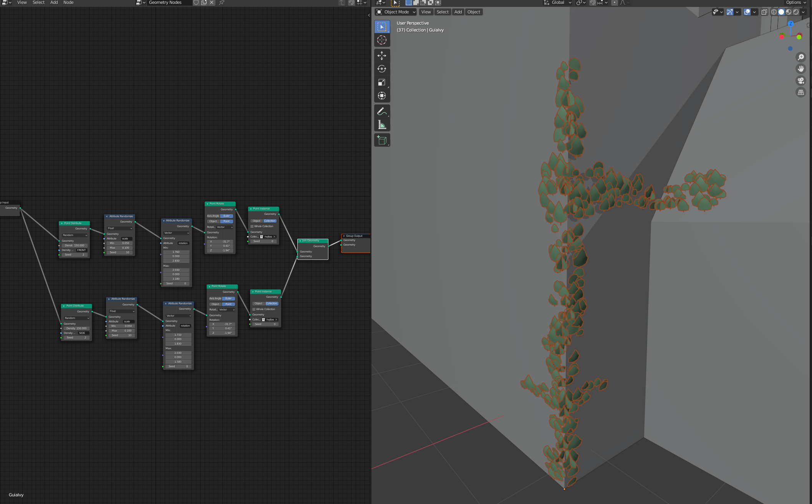Select the Move tool in viewport toolbar
This screenshot has width=812, height=504.
tap(381, 56)
